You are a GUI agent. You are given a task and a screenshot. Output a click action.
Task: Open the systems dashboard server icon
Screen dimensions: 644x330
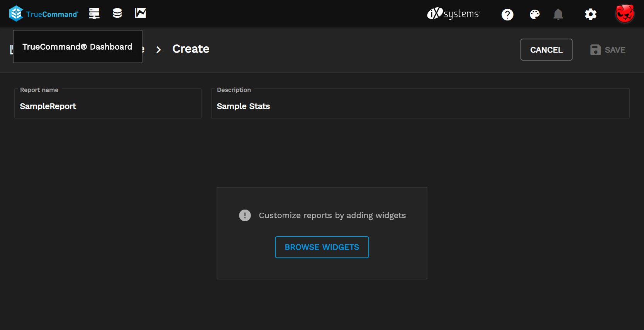point(94,14)
